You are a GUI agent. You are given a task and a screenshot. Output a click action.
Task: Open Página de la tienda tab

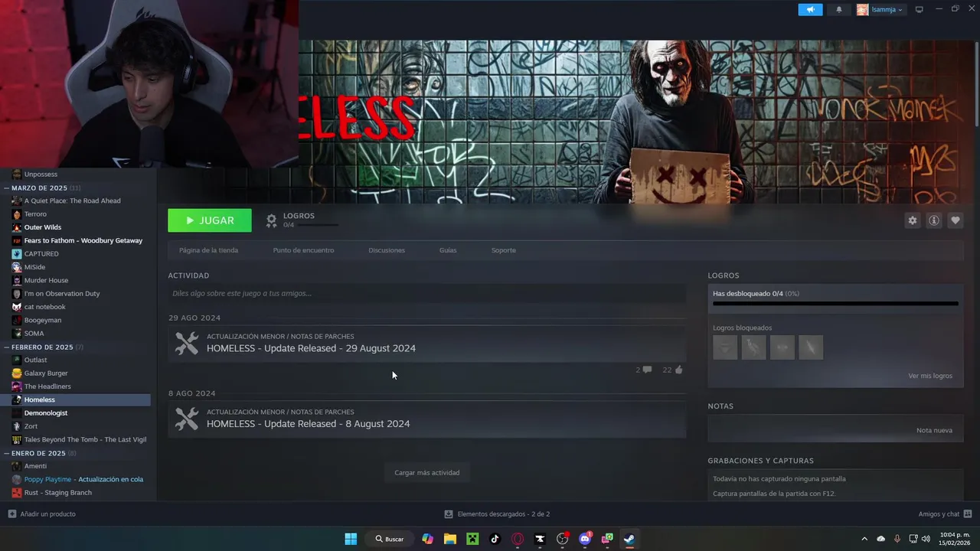tap(208, 250)
